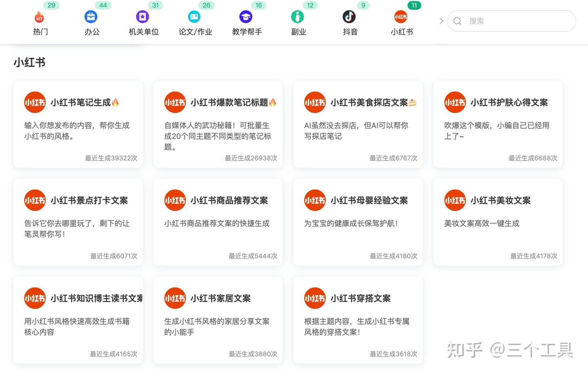Open the 小红书护肤心得文案 title link
The height and width of the screenshot is (374, 588).
pyautogui.click(x=509, y=102)
